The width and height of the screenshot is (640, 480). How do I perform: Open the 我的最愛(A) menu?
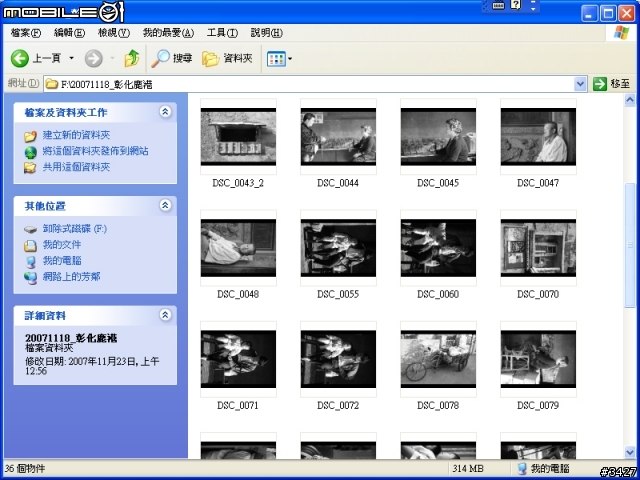coord(168,33)
